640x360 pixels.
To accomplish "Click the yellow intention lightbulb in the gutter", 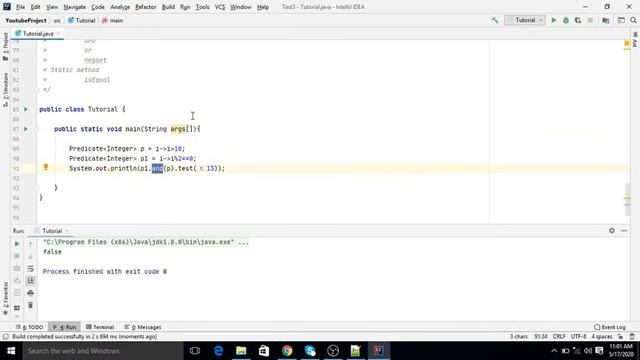I will 46,167.
